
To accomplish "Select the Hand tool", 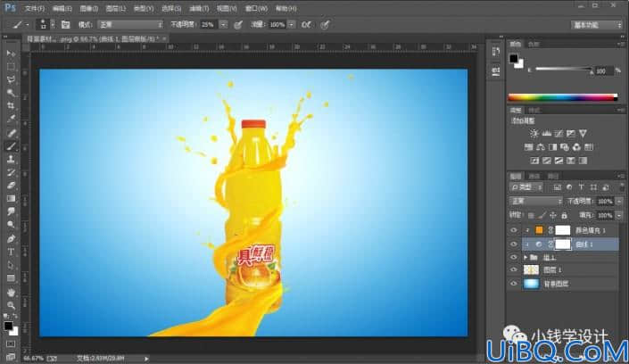I will click(x=11, y=293).
